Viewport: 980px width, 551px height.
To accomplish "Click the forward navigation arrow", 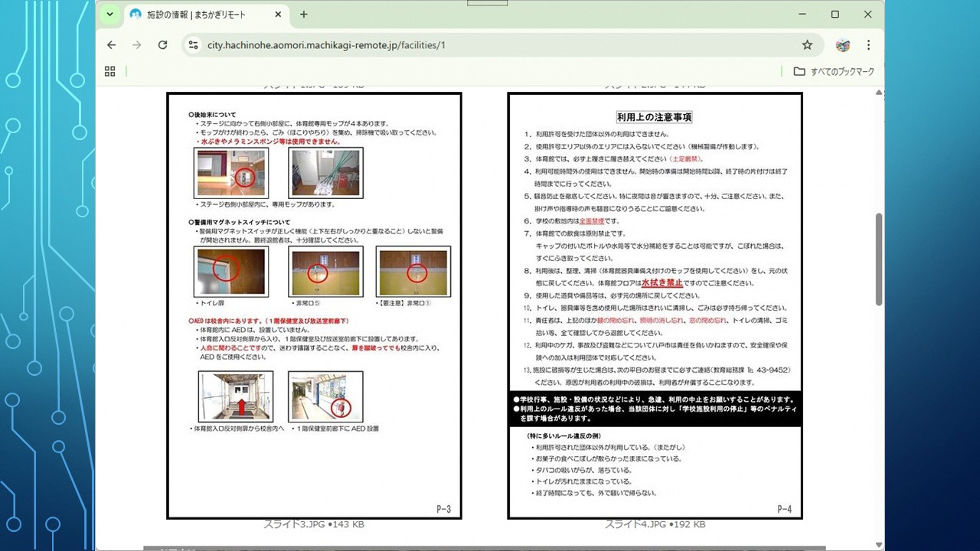I will [x=137, y=45].
